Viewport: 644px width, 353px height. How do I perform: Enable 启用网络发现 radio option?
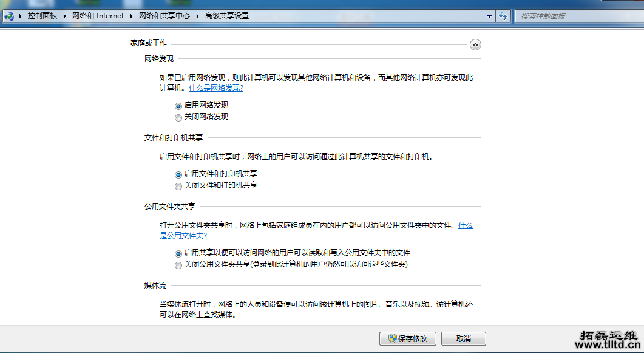pyautogui.click(x=178, y=105)
